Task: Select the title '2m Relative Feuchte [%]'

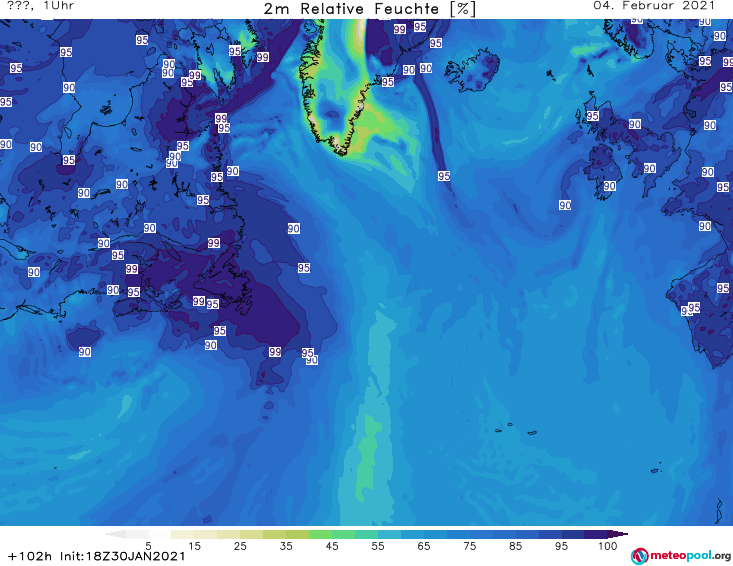Action: click(x=369, y=9)
